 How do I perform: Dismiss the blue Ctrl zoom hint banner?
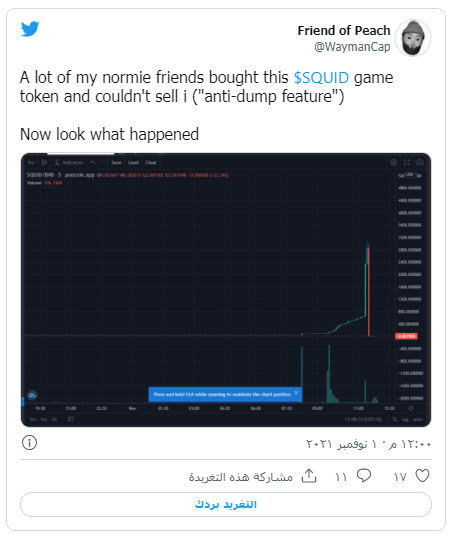tap(296, 393)
